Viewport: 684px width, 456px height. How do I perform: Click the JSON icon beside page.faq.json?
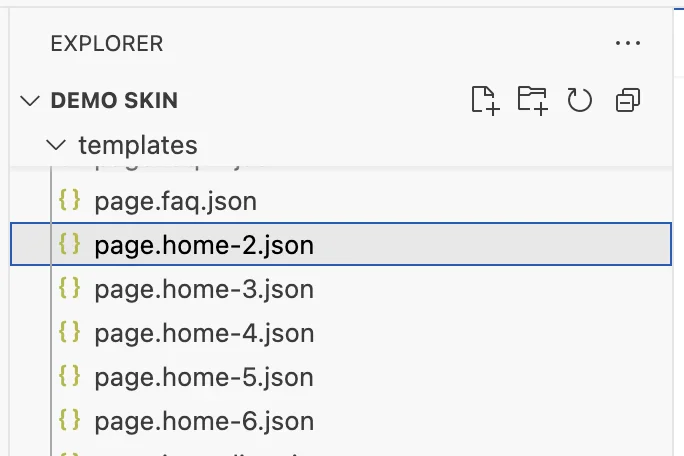[70, 201]
